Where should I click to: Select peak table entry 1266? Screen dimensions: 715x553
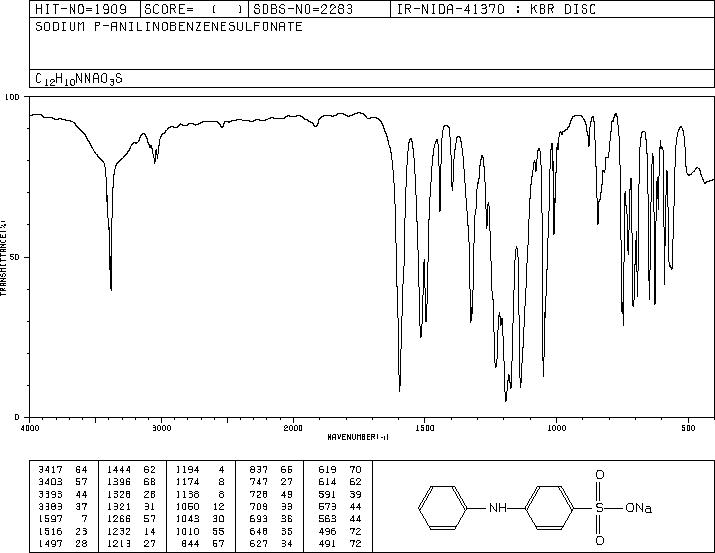coord(119,519)
